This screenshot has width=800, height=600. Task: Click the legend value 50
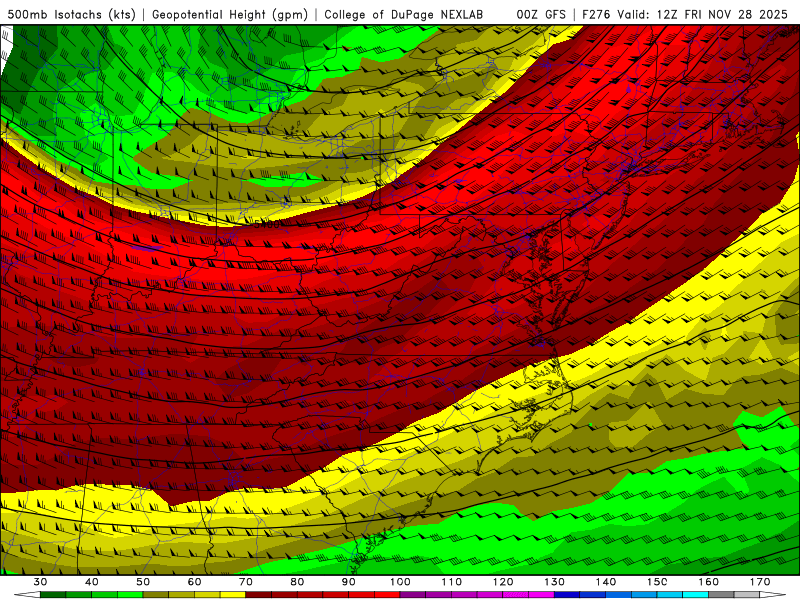click(143, 582)
